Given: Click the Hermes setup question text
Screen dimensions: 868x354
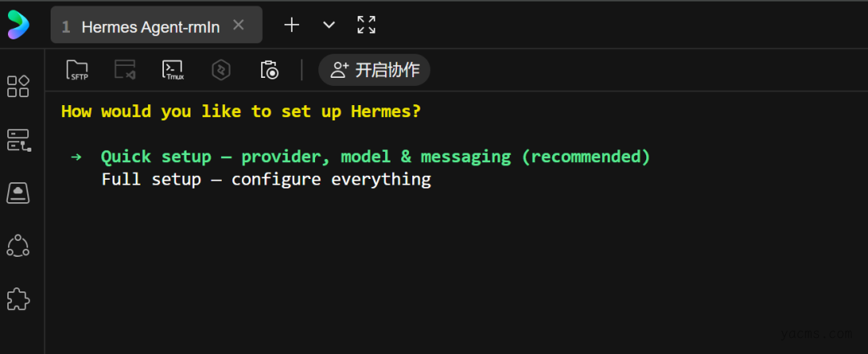Looking at the screenshot, I should point(241,112).
